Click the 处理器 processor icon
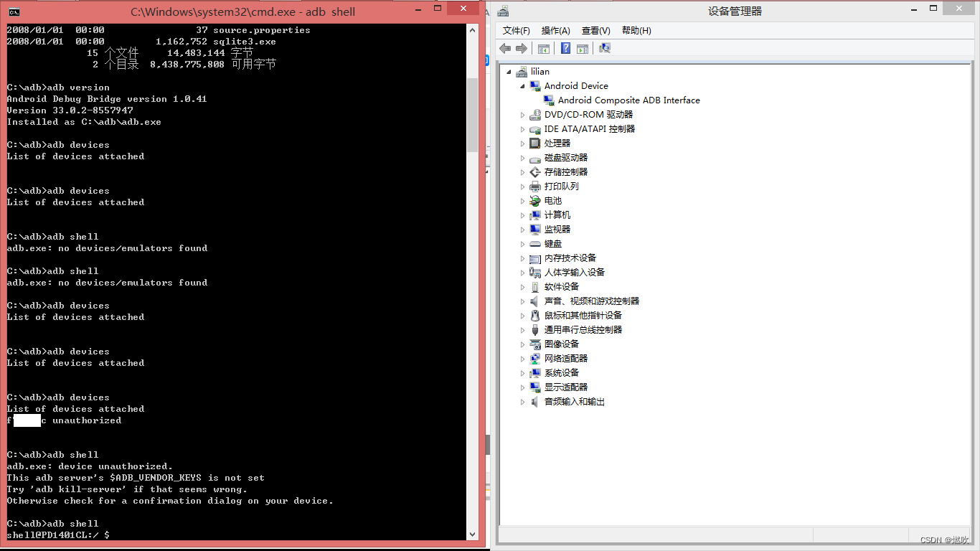Screen dimensions: 980x551 [x=535, y=143]
